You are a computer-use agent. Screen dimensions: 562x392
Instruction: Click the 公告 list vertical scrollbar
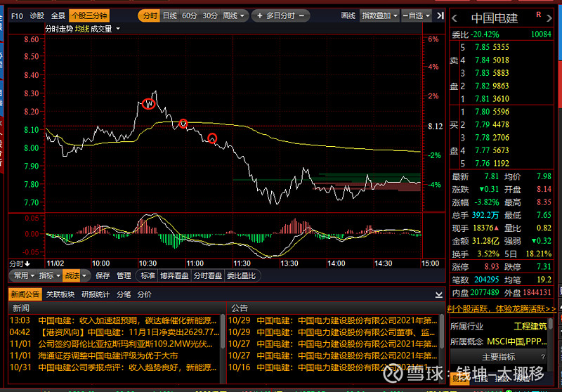pos(442,332)
